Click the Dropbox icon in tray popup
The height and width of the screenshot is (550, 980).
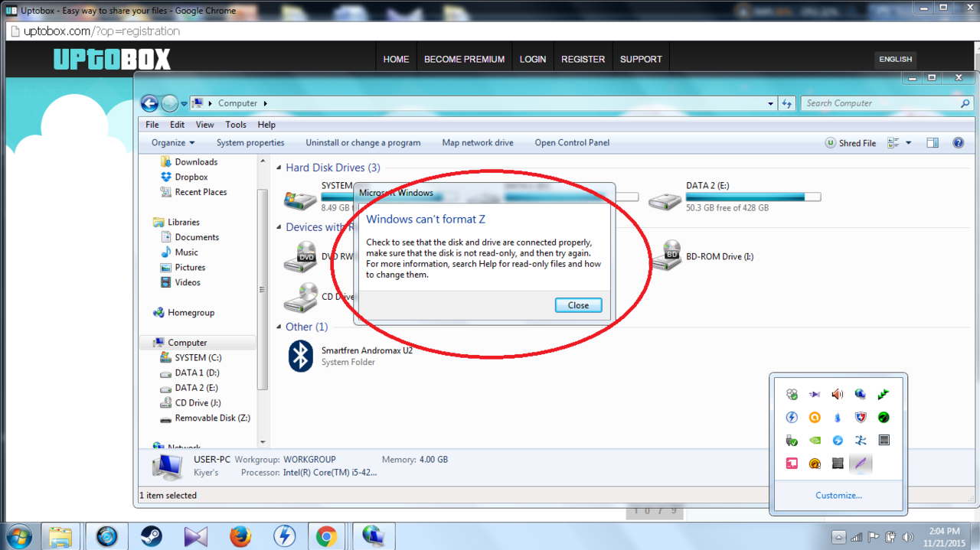[792, 395]
